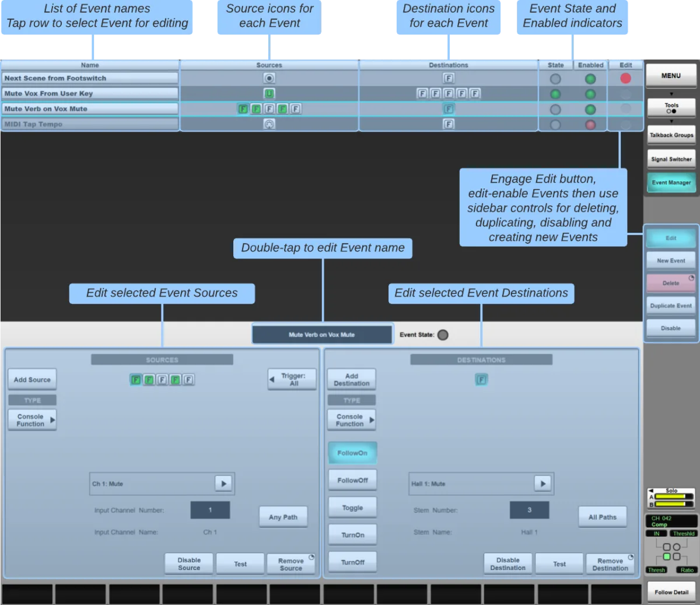
Task: Toggle Enabled indicator for Next Scene from Footswitch
Action: click(590, 79)
